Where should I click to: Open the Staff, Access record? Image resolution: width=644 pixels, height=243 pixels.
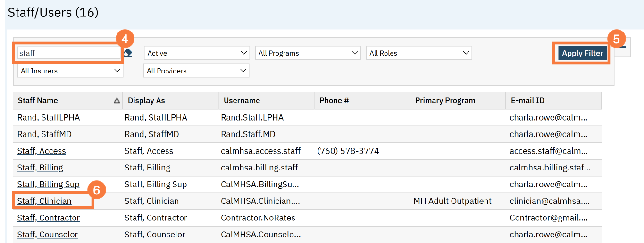click(x=42, y=151)
